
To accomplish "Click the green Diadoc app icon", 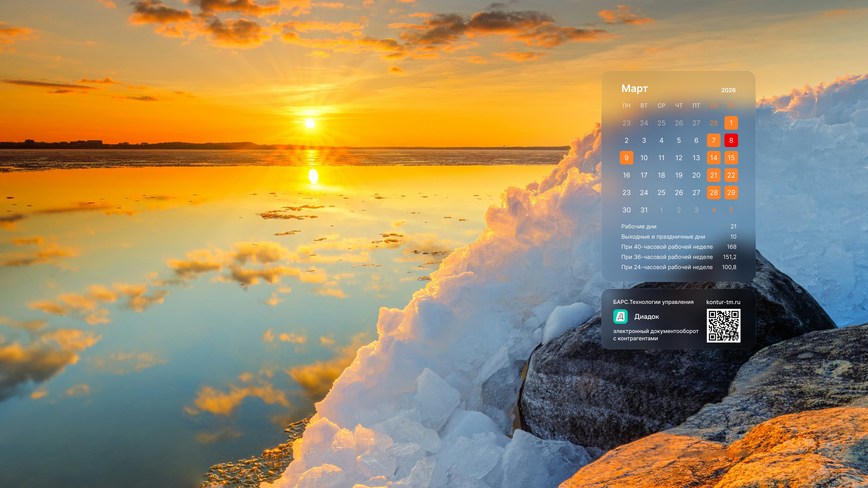I will pyautogui.click(x=620, y=317).
